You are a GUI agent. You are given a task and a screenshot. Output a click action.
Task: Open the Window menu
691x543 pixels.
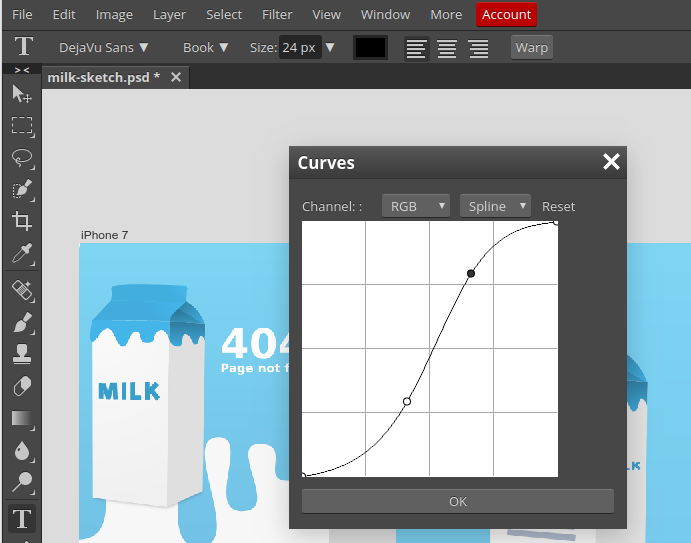[385, 15]
